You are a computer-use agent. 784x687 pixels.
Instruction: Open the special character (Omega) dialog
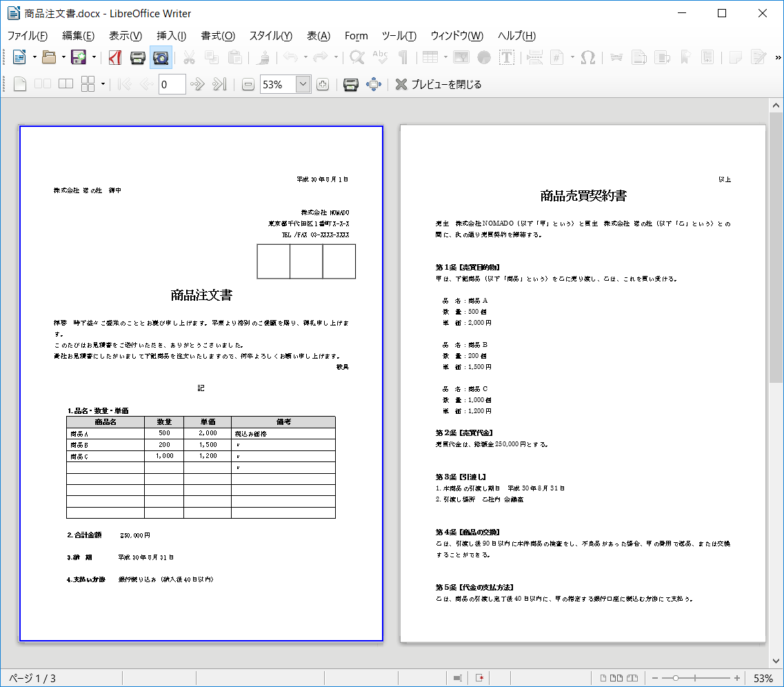(587, 58)
